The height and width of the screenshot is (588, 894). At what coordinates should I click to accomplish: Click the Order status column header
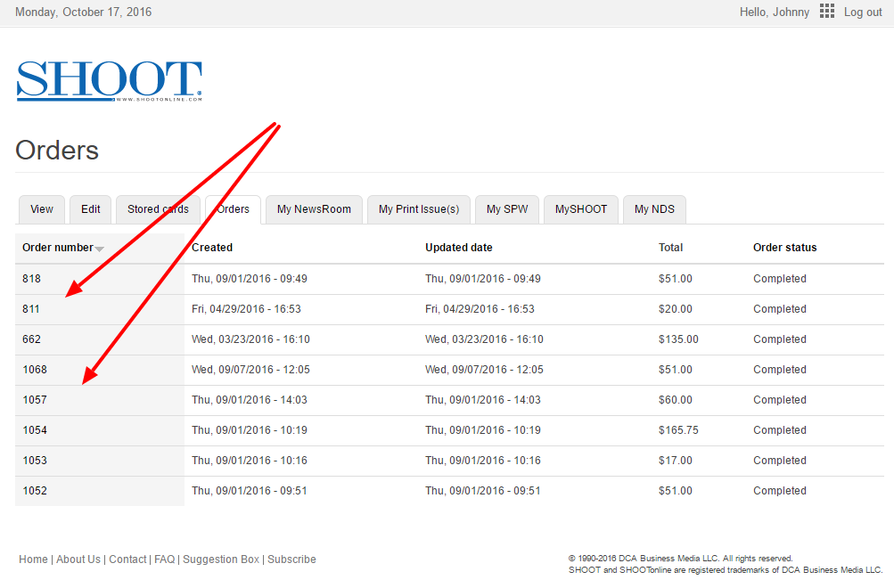(x=784, y=248)
